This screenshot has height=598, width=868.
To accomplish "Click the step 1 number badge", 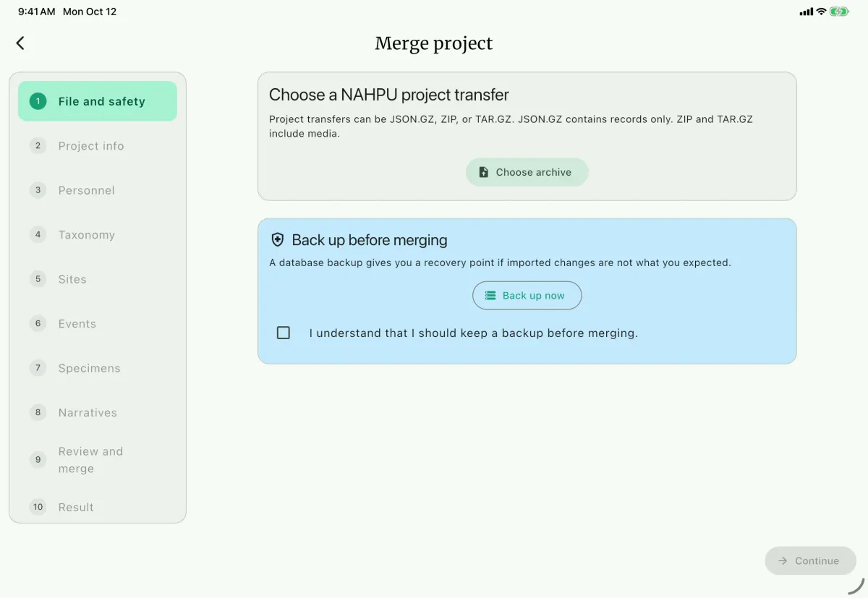I will [x=38, y=101].
